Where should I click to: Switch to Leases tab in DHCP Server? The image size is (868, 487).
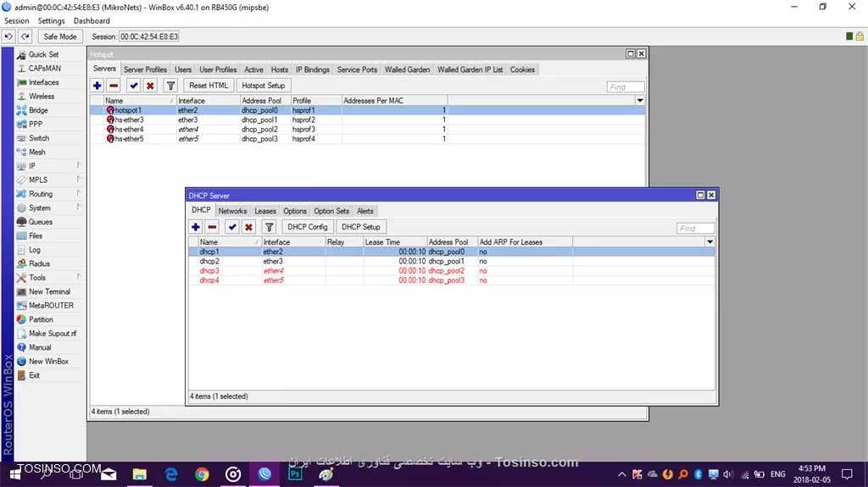[x=265, y=212]
